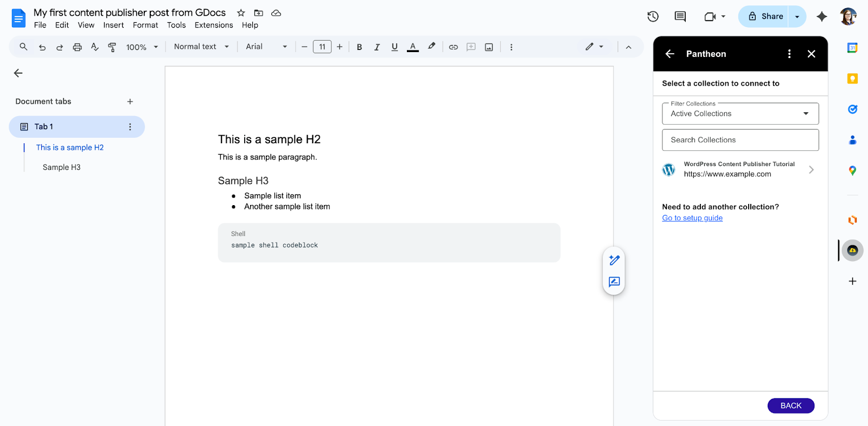
Task: Open the Google Docs home icon
Action: [18, 18]
